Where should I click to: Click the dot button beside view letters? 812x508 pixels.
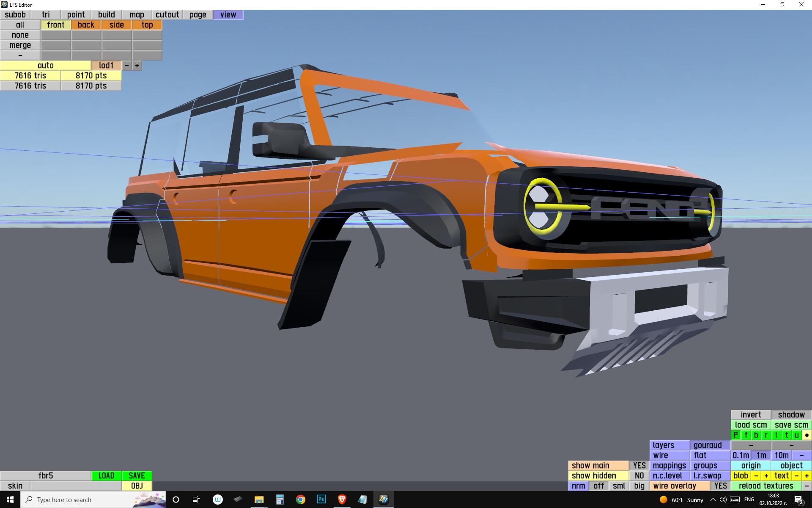pyautogui.click(x=807, y=435)
